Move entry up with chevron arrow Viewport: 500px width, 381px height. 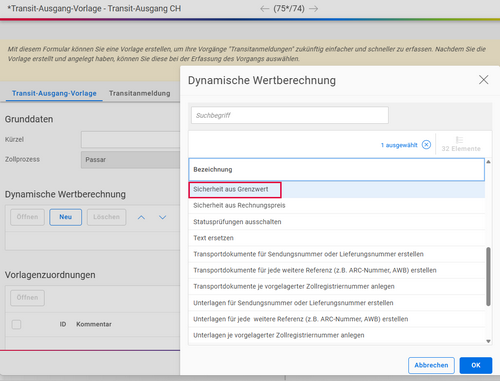pyautogui.click(x=141, y=217)
